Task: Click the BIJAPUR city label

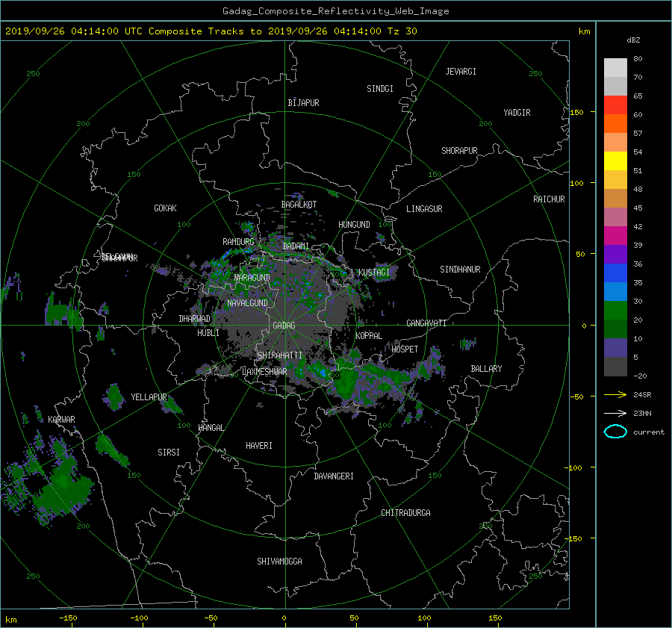Action: pyautogui.click(x=303, y=103)
